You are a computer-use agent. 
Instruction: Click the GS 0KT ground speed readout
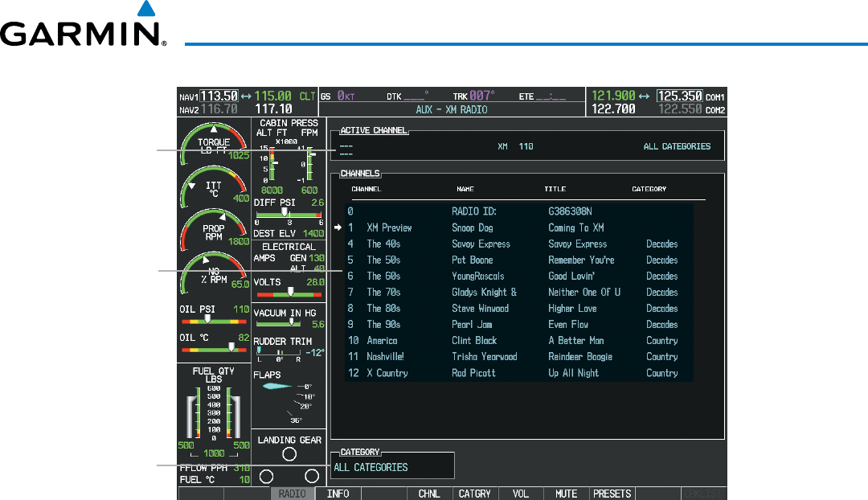338,96
